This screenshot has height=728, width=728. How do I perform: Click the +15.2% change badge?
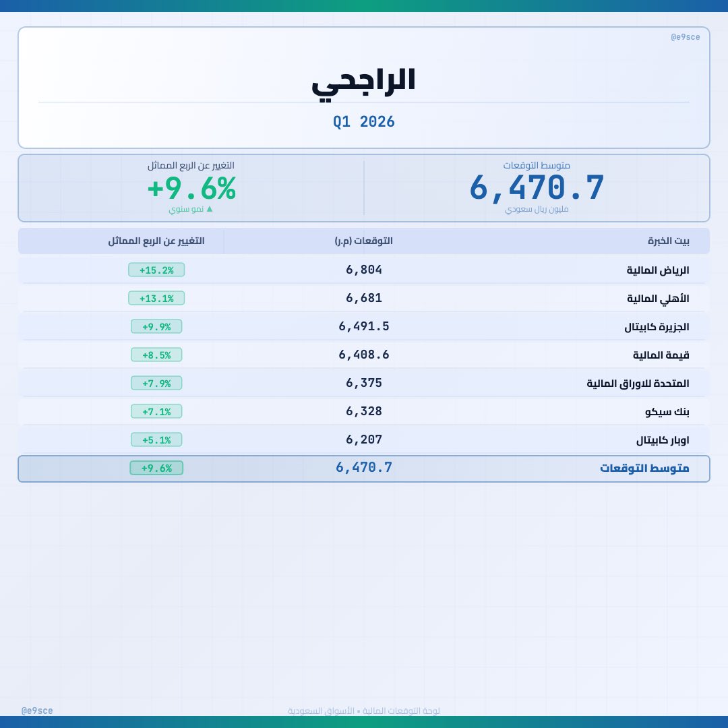pos(156,270)
